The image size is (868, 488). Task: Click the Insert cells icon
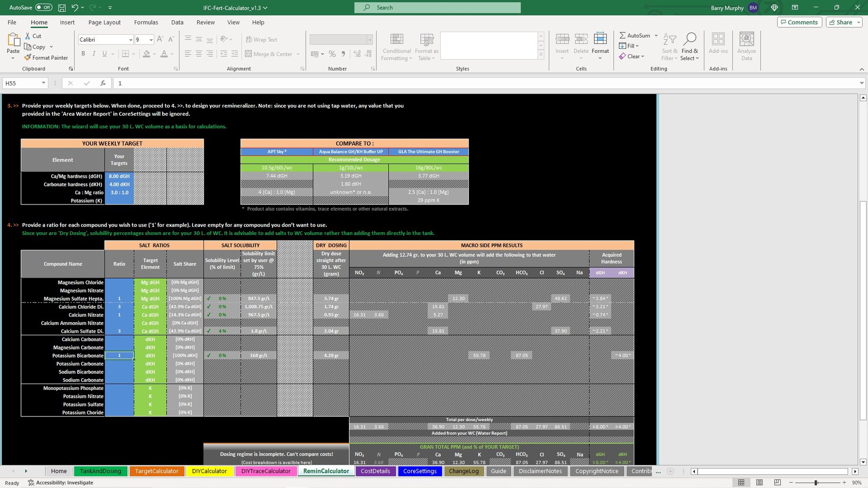point(562,40)
